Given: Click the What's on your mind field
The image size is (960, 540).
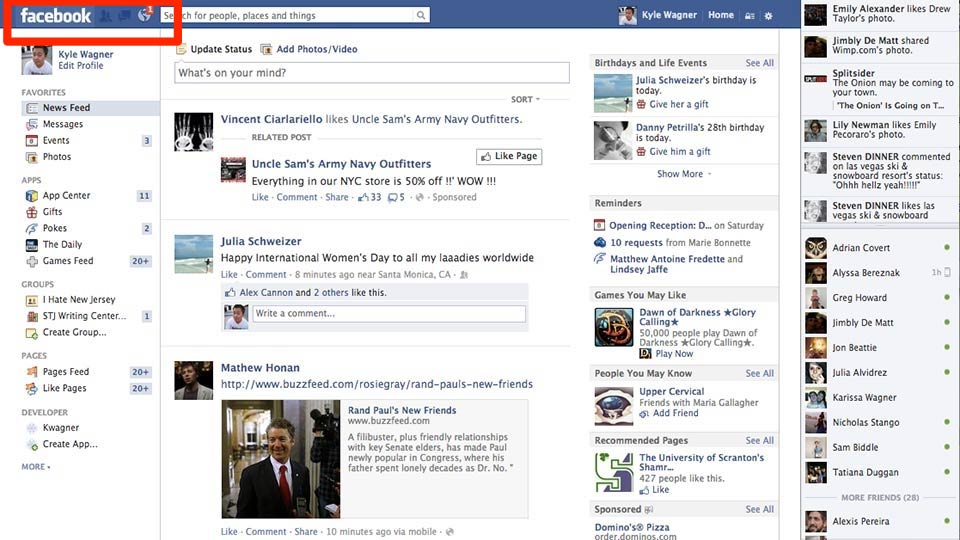Looking at the screenshot, I should point(372,73).
